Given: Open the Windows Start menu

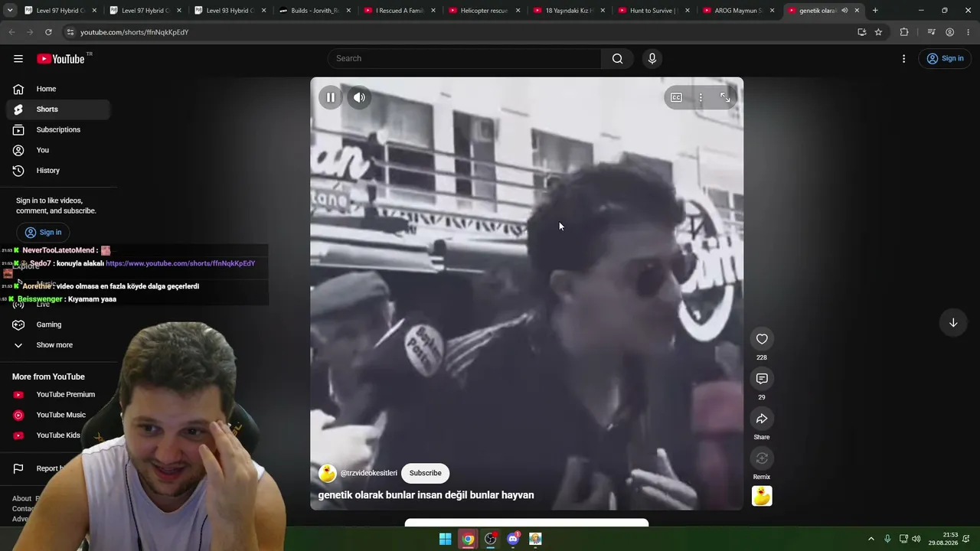Looking at the screenshot, I should [x=445, y=539].
